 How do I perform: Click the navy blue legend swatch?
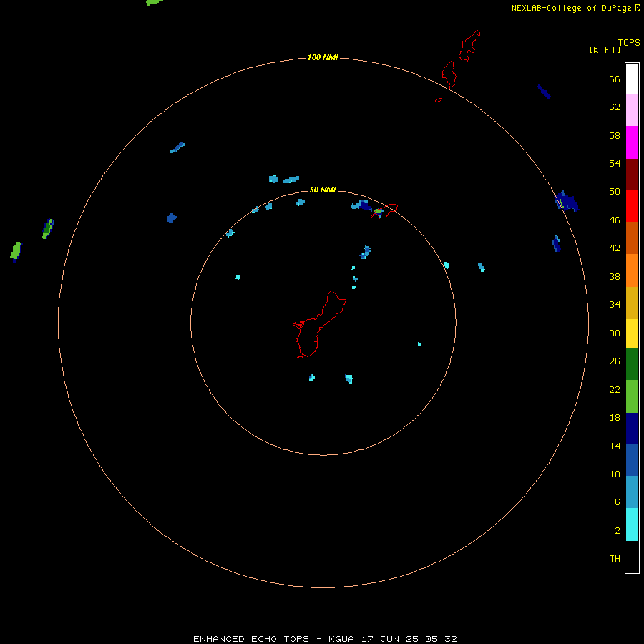click(x=632, y=429)
